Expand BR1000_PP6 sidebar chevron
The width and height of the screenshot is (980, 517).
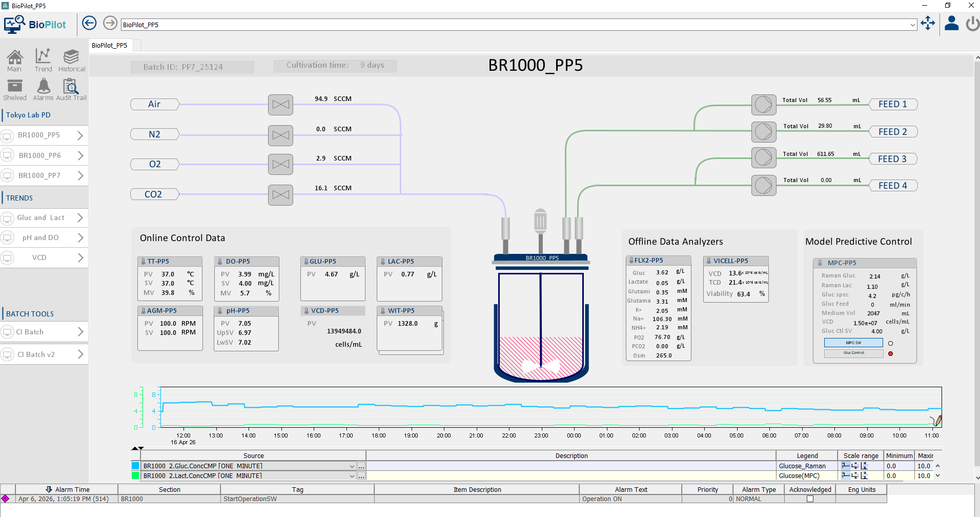click(x=80, y=155)
